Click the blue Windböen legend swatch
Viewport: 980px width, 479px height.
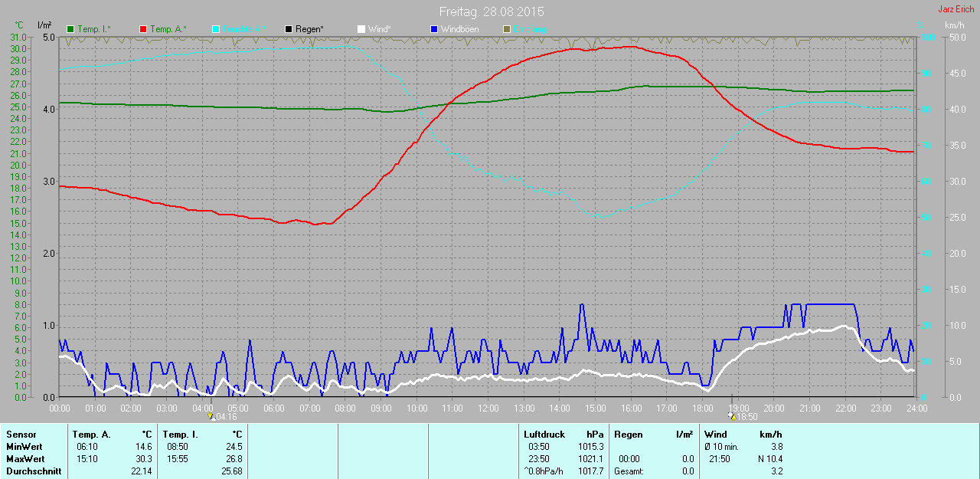tap(433, 29)
